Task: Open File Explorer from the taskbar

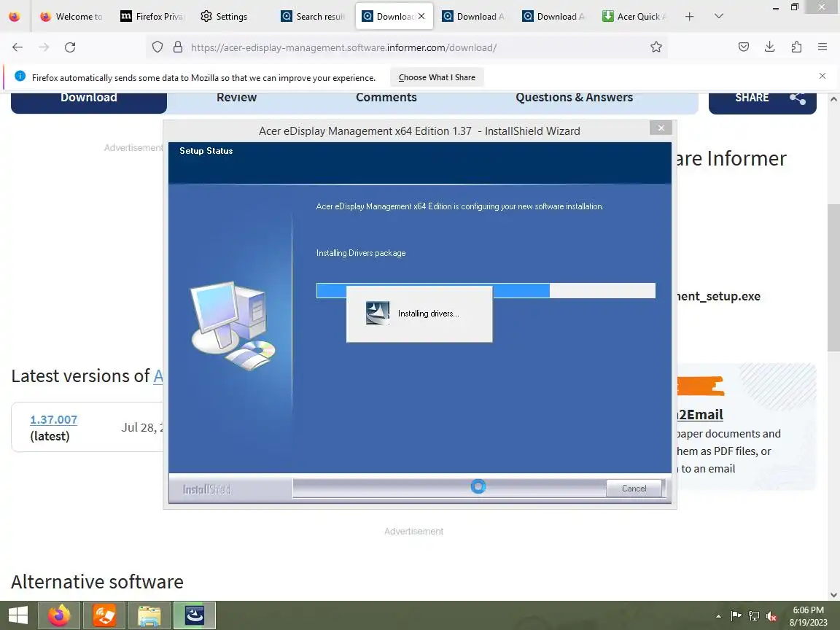Action: point(149,615)
